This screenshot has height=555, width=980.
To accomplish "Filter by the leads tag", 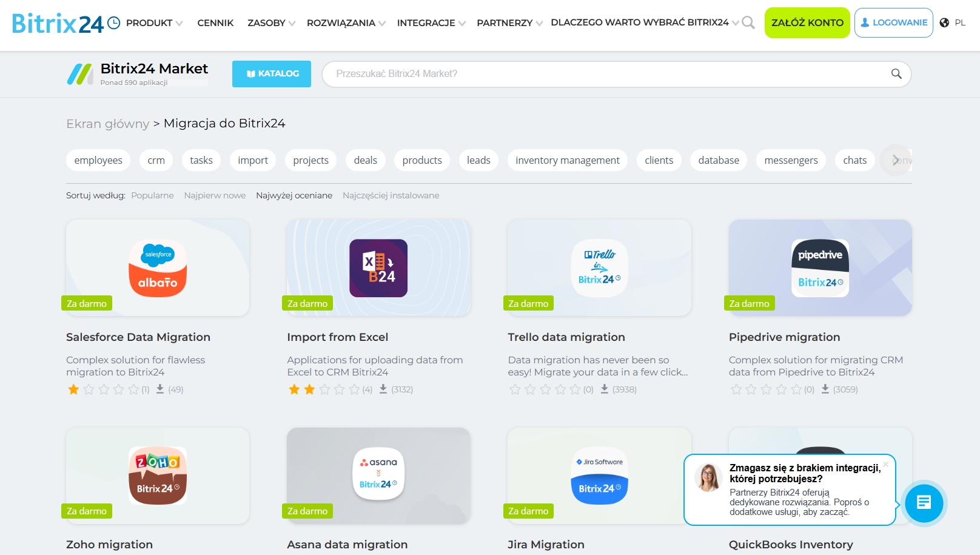I will coord(478,160).
